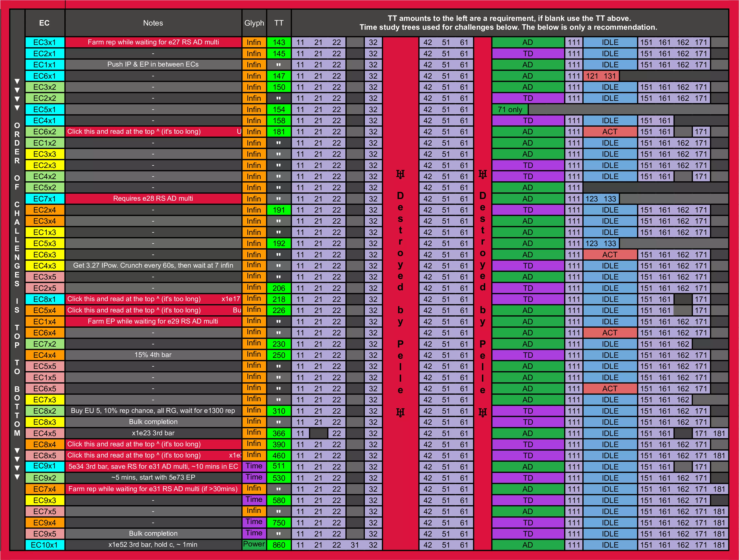Click the topmost down arrow above ORDER text
This screenshot has width=739, height=560.
17,81
